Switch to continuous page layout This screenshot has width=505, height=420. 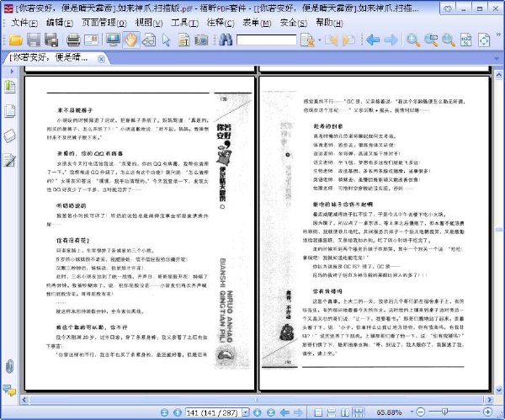tap(332, 412)
